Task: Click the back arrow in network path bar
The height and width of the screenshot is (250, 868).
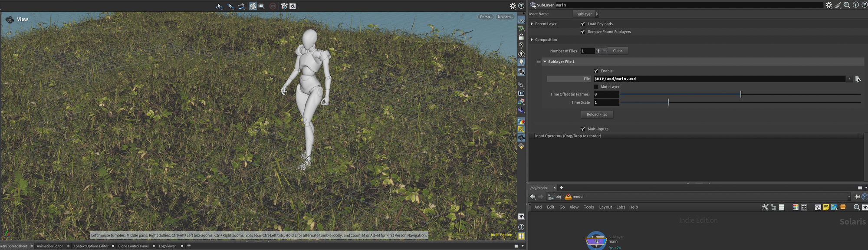Action: point(533,197)
